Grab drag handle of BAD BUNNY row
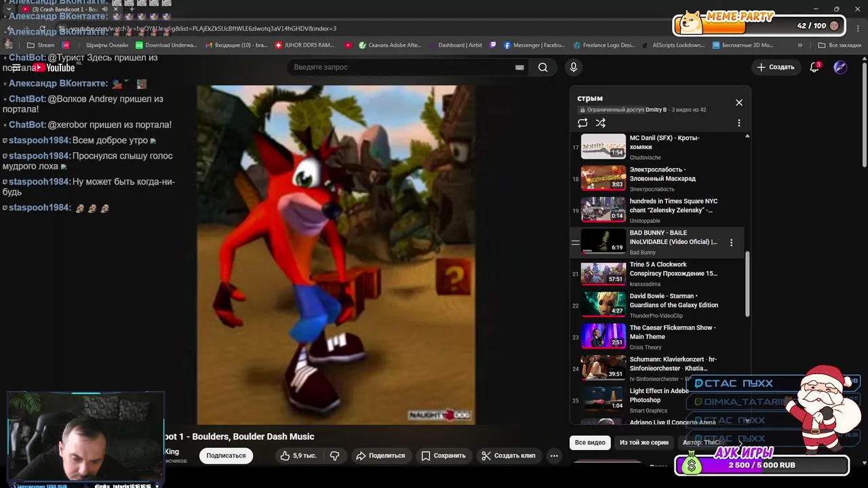 pos(575,243)
